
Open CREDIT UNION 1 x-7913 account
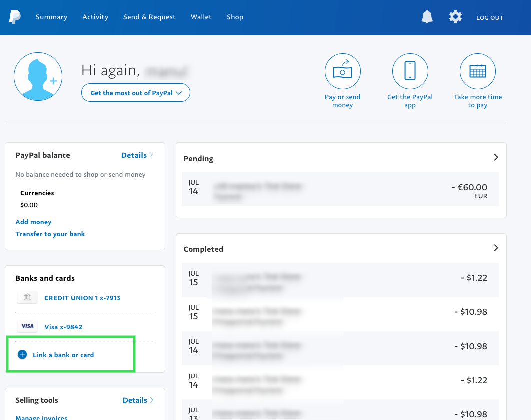82,298
